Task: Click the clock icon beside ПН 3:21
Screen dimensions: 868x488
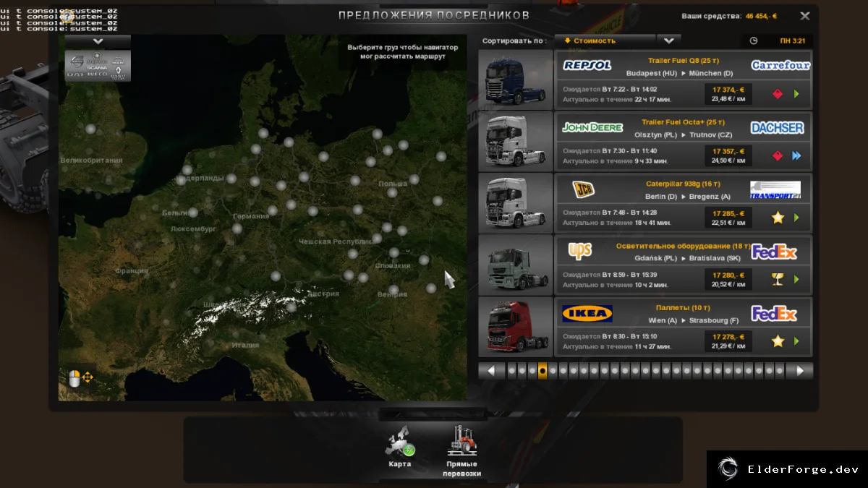Action: coord(754,41)
